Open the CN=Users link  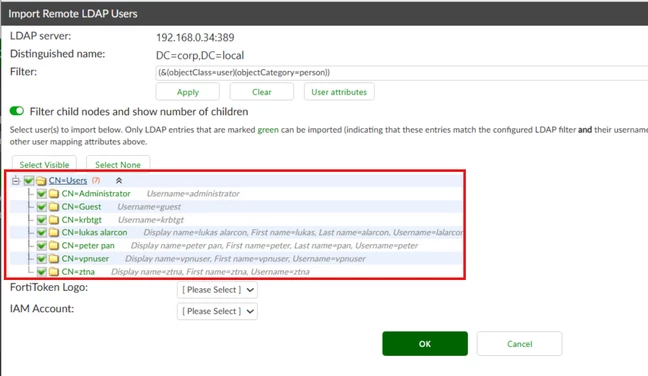68,181
